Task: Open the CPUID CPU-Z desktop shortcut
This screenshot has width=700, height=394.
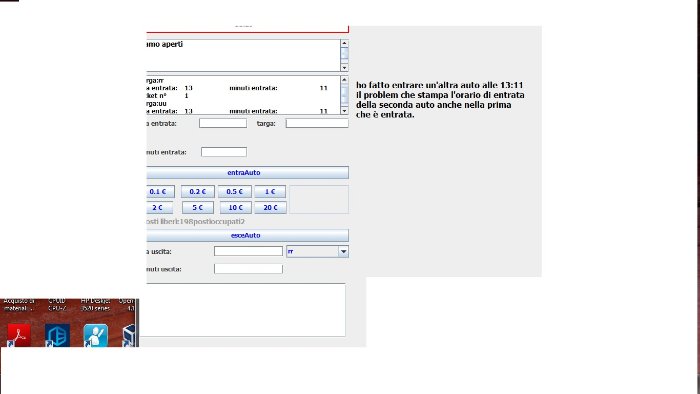Action: 57,336
